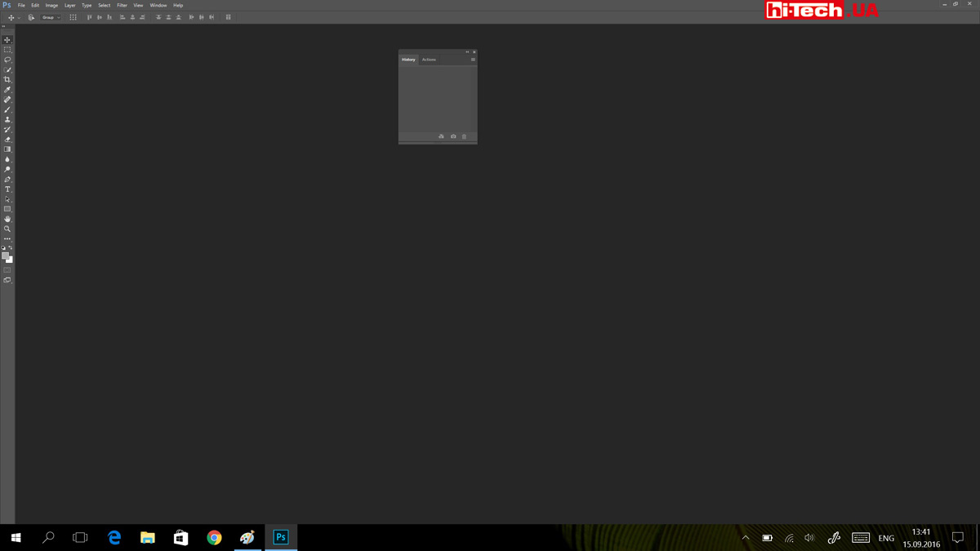Select the Horizontal Type tool

pyautogui.click(x=7, y=189)
